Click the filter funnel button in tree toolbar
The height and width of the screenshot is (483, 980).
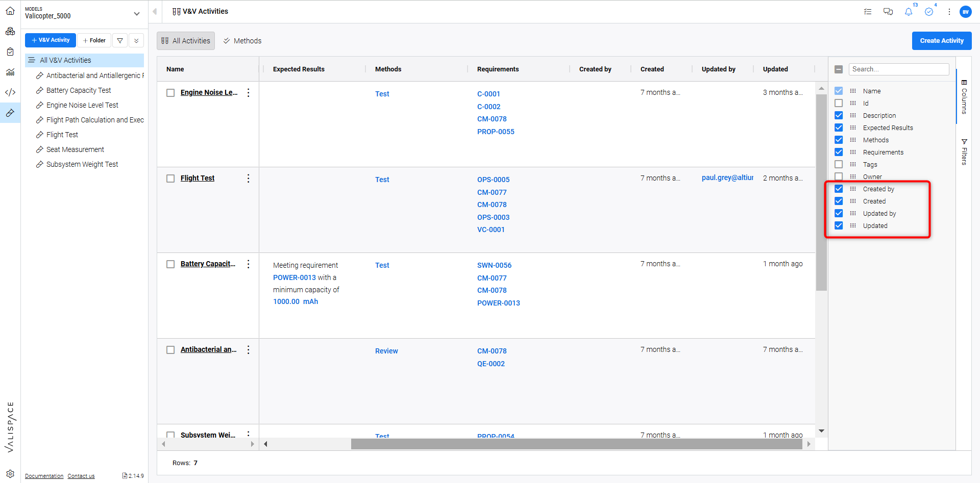120,40
